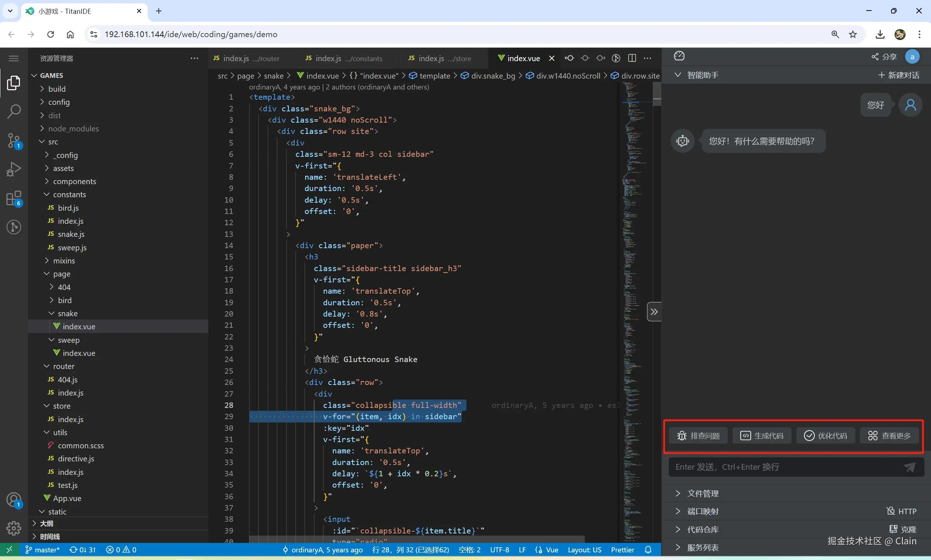931x560 pixels.
Task: Switch to index.js router tab
Action: point(252,58)
